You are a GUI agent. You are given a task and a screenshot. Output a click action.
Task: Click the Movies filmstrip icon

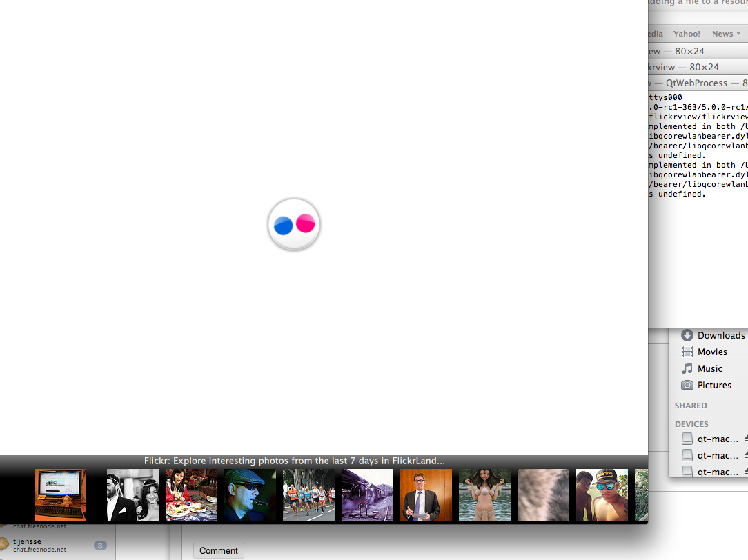pyautogui.click(x=687, y=352)
